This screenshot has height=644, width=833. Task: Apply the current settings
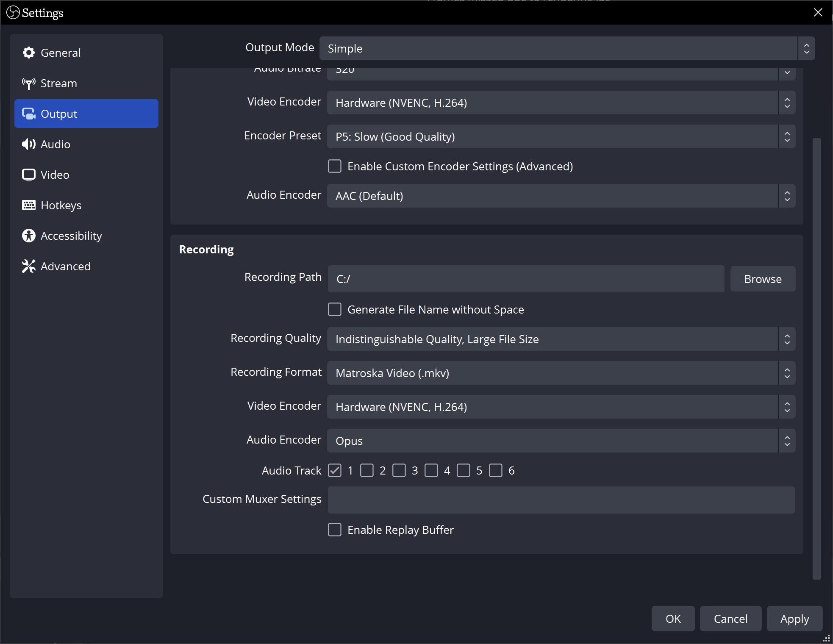pos(794,619)
